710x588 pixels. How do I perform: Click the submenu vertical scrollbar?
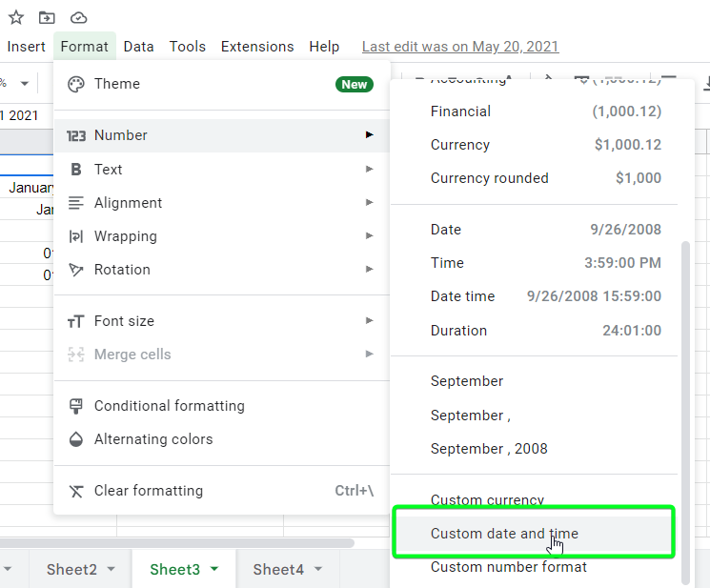tap(685, 410)
